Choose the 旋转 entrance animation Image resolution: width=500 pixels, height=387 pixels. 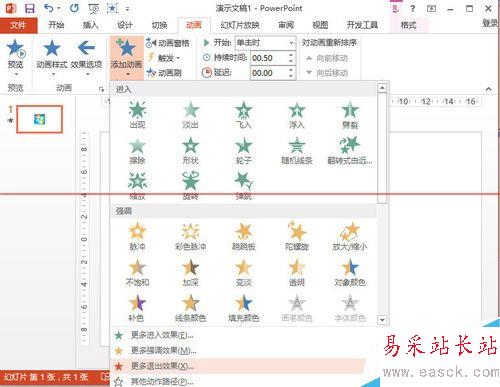190,186
